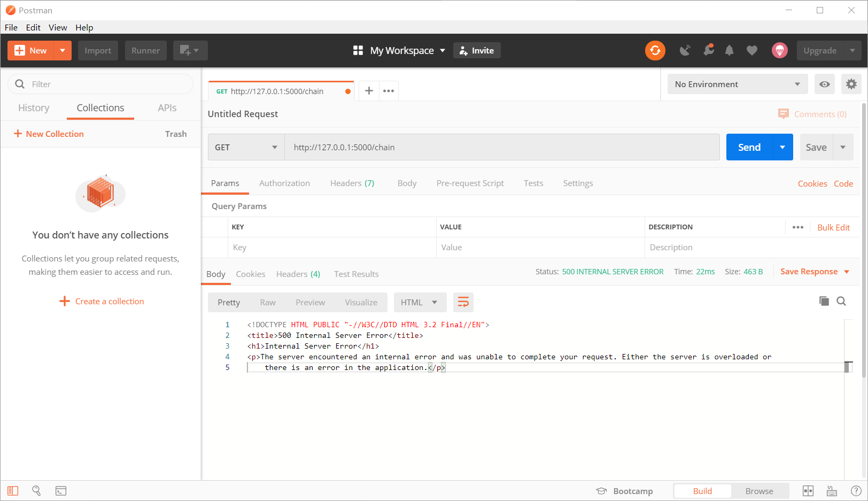
Task: Open the GET method dropdown
Action: pyautogui.click(x=246, y=147)
